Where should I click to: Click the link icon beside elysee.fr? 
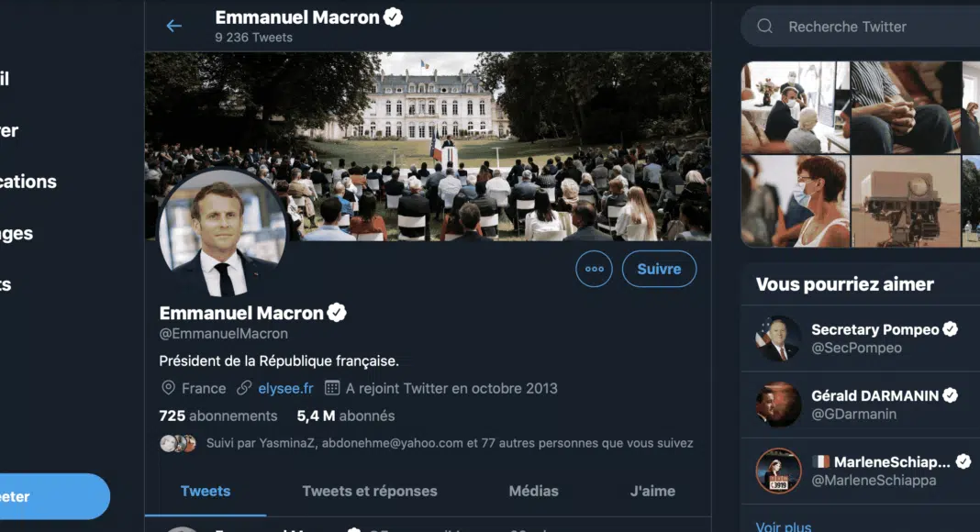tap(244, 388)
